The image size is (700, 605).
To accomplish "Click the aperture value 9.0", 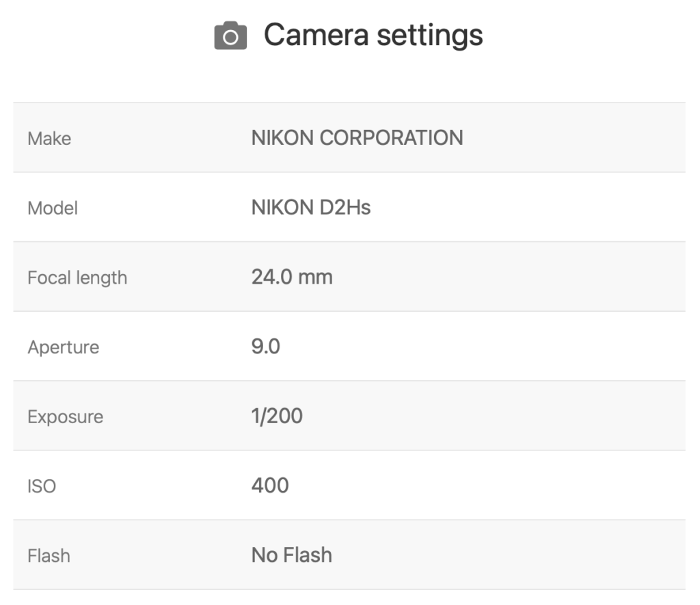I will pos(266,347).
